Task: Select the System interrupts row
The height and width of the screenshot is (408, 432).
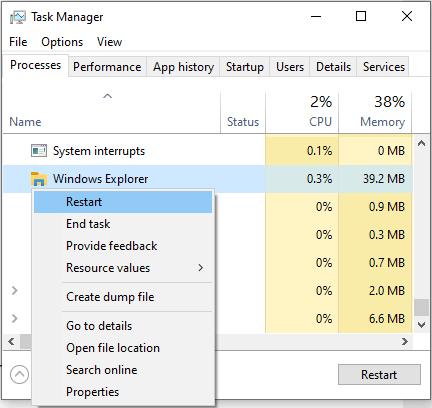Action: coord(208,151)
